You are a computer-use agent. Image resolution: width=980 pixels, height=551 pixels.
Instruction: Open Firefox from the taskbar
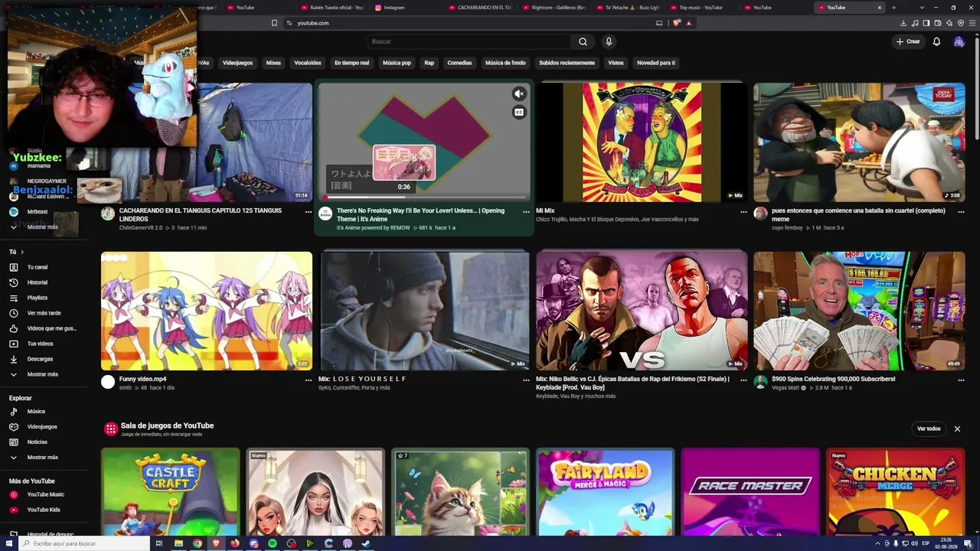pos(235,543)
